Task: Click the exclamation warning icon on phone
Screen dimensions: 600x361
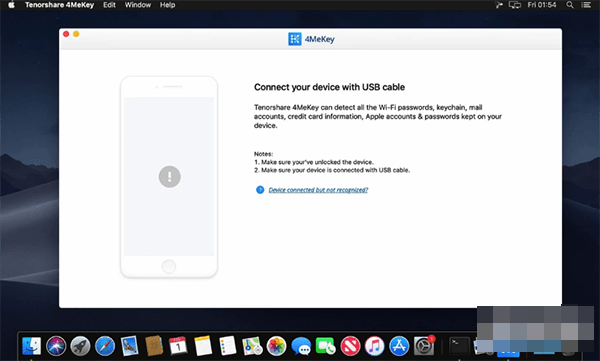Action: coord(170,176)
